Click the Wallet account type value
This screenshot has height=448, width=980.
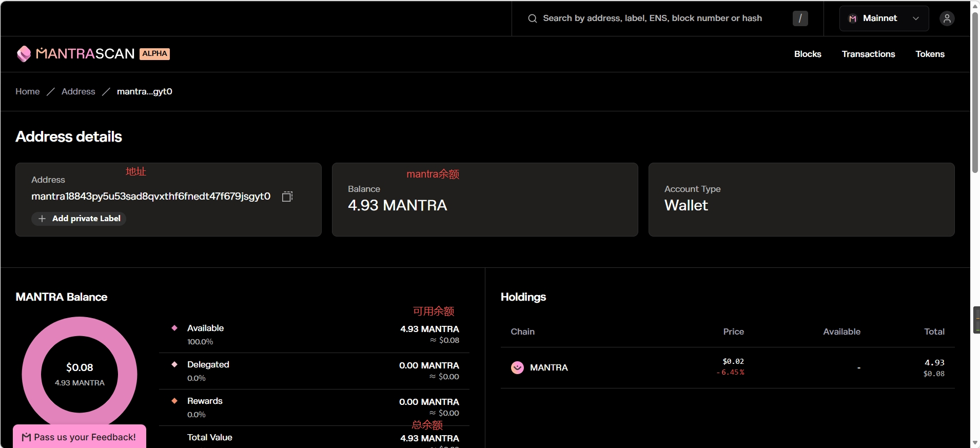pyautogui.click(x=686, y=205)
